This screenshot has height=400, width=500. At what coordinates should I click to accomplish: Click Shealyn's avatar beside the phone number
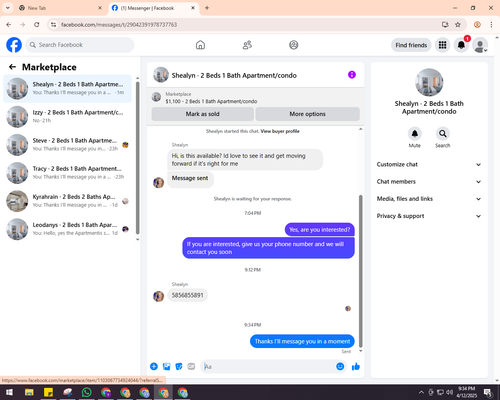click(158, 296)
